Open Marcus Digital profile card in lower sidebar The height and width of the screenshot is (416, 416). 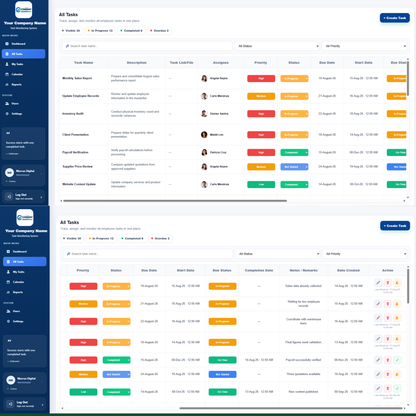(25, 383)
